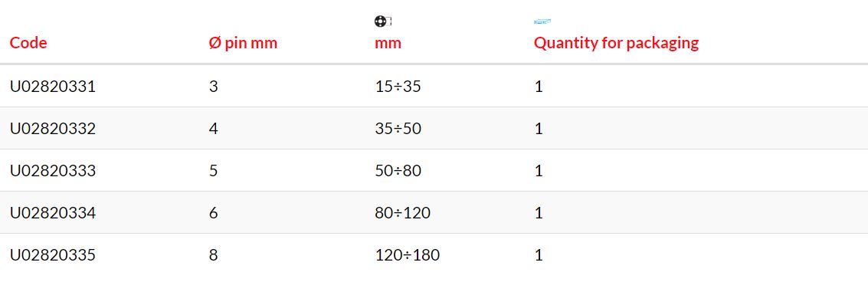Click quantity value in U02820333 row
Image resolution: width=868 pixels, height=282 pixels.
(539, 171)
